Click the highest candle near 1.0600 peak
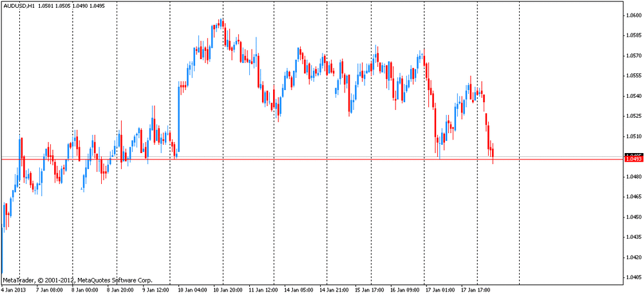The height and width of the screenshot is (294, 644). pyautogui.click(x=220, y=23)
